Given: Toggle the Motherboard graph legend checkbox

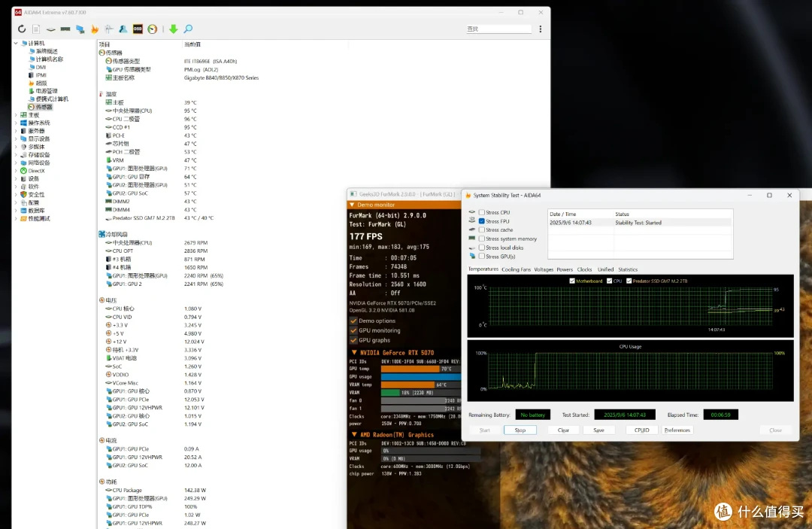Looking at the screenshot, I should [x=572, y=281].
